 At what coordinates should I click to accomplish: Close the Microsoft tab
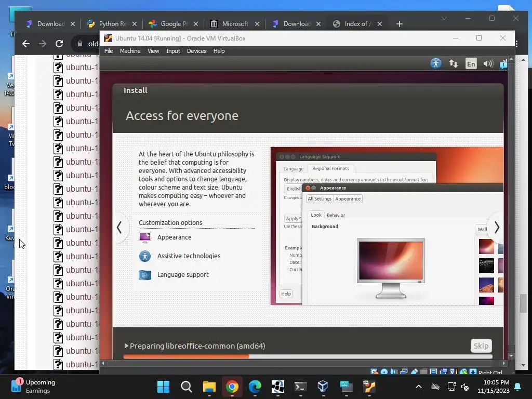click(257, 24)
